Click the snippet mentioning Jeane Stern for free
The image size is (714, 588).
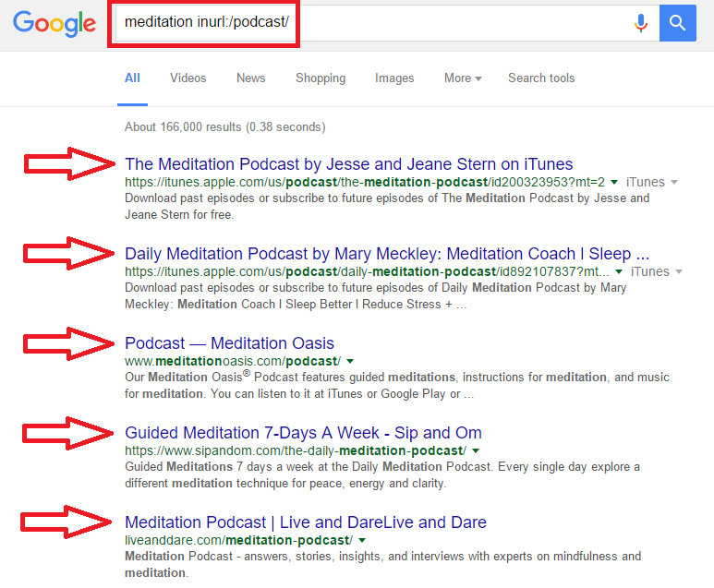pos(387,206)
